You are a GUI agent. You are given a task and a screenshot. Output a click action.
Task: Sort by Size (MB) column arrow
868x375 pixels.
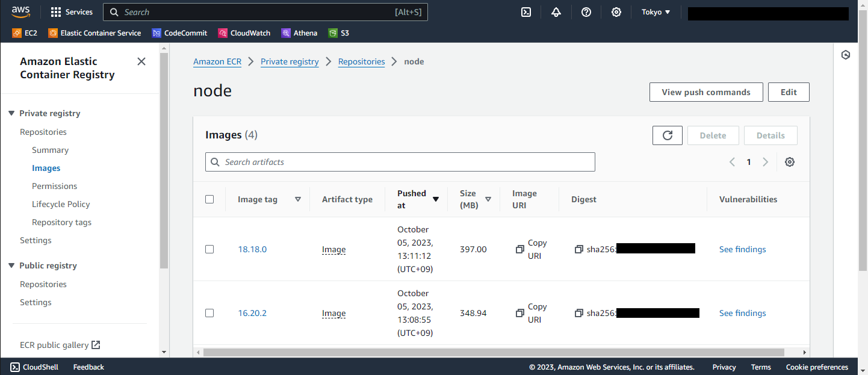488,199
